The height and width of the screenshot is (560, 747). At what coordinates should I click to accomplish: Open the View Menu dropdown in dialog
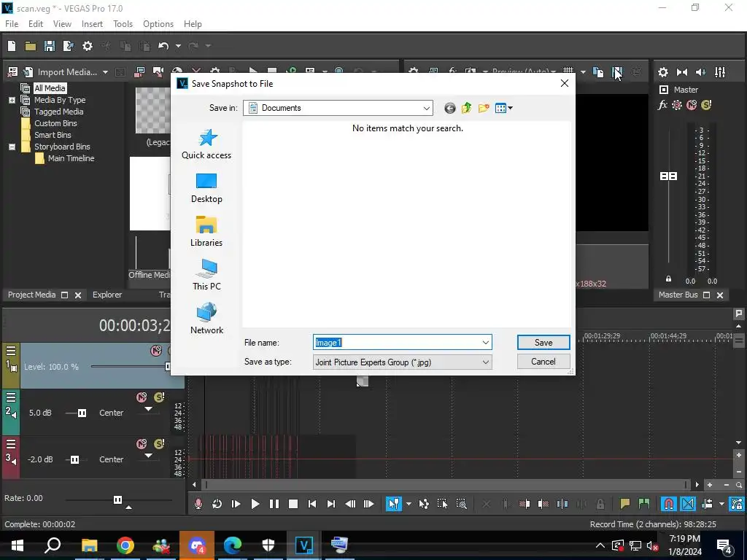503,108
